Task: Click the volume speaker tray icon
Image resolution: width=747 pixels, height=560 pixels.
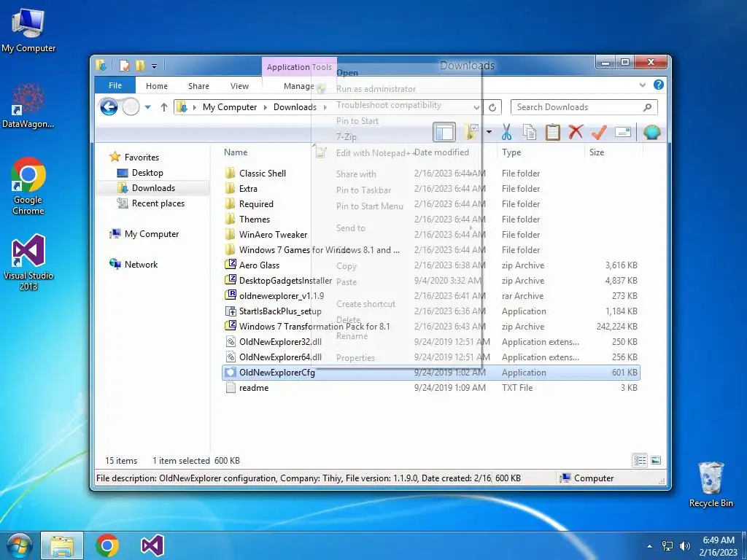Action: (685, 545)
